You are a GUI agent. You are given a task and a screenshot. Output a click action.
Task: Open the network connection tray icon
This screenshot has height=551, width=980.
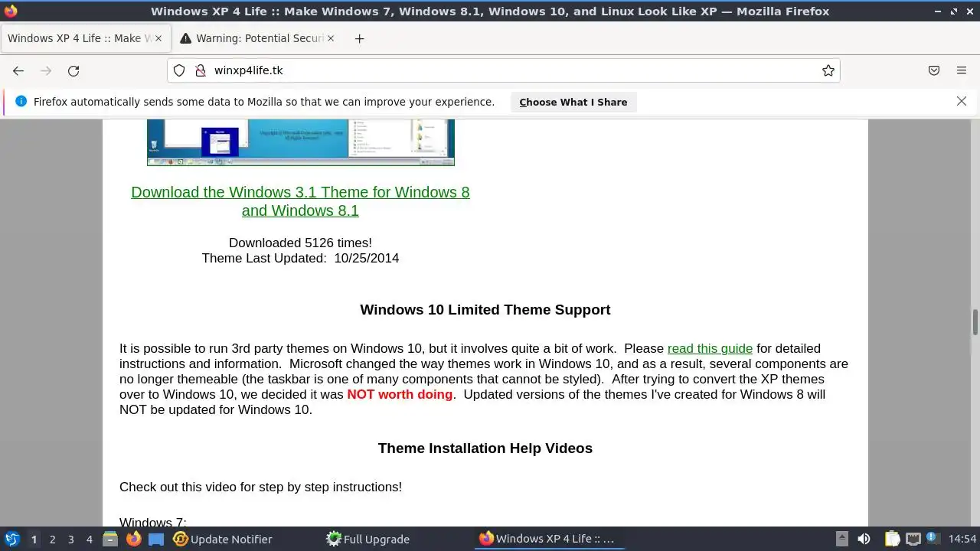[913, 539]
